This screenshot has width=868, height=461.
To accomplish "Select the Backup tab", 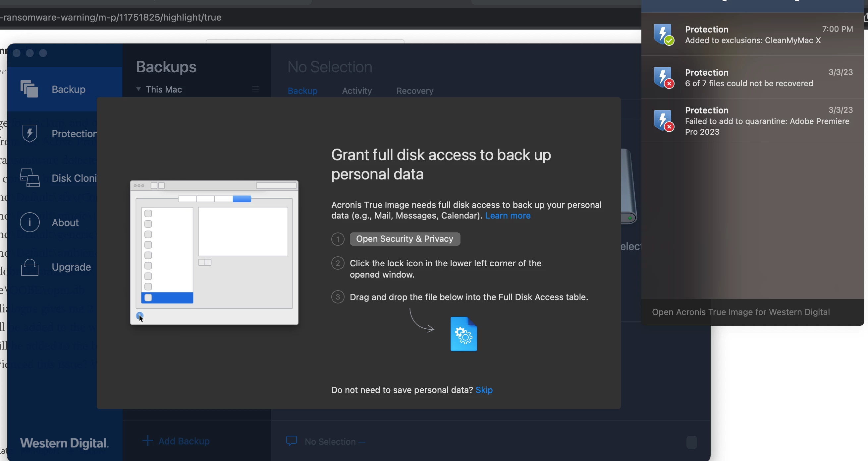I will click(302, 91).
